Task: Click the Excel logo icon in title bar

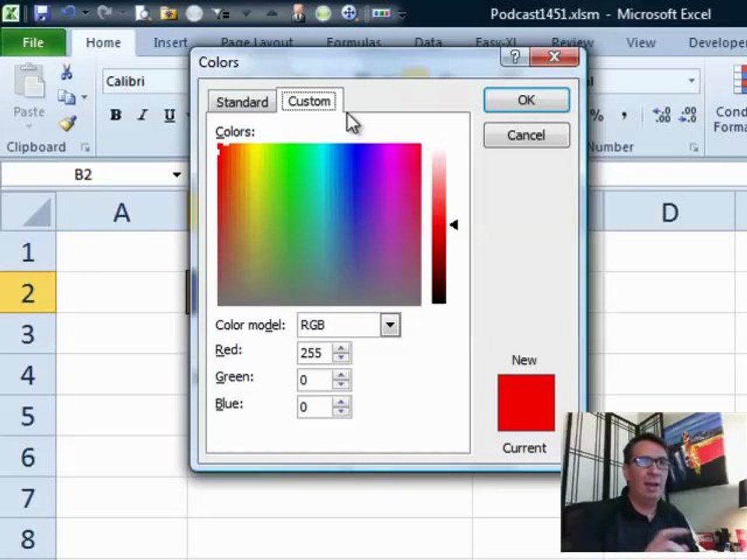Action: tap(12, 13)
